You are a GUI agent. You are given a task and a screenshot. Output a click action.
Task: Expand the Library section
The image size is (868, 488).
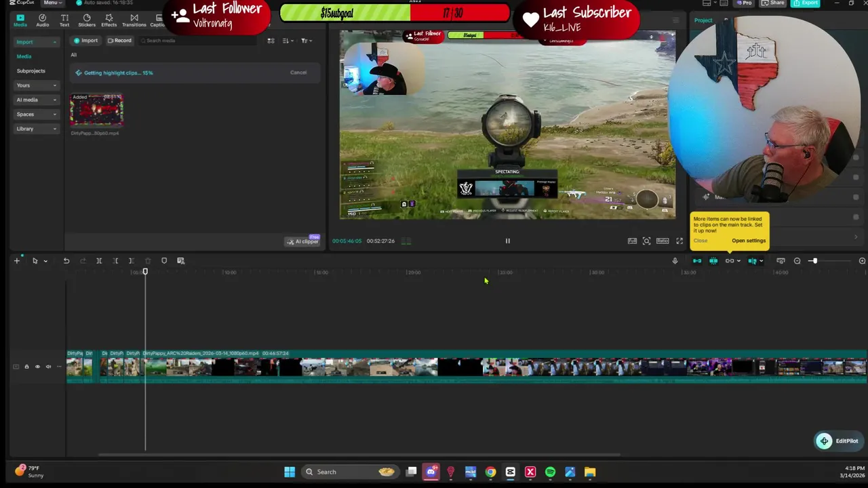point(37,129)
